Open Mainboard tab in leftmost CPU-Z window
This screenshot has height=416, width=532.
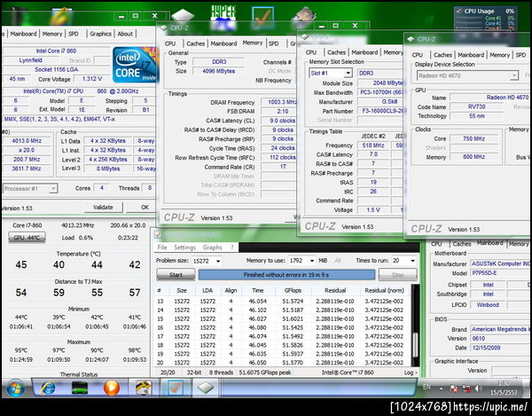coord(23,34)
